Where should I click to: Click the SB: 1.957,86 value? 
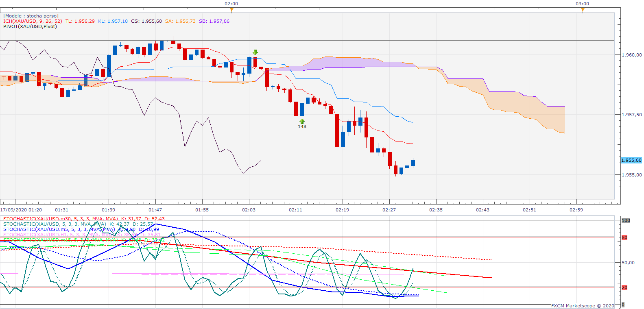click(214, 21)
